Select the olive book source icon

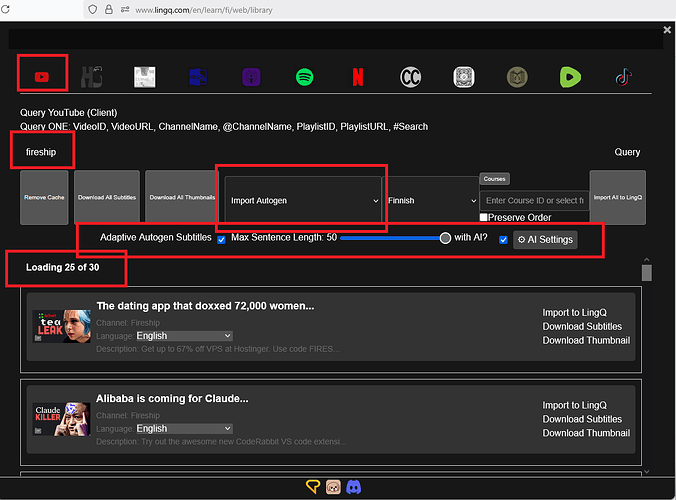pos(517,77)
